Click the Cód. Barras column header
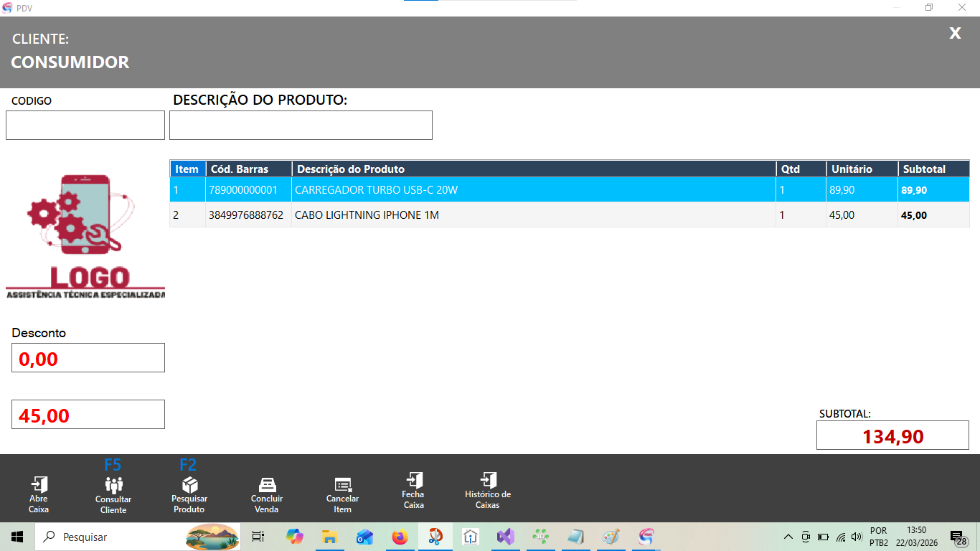 (248, 169)
